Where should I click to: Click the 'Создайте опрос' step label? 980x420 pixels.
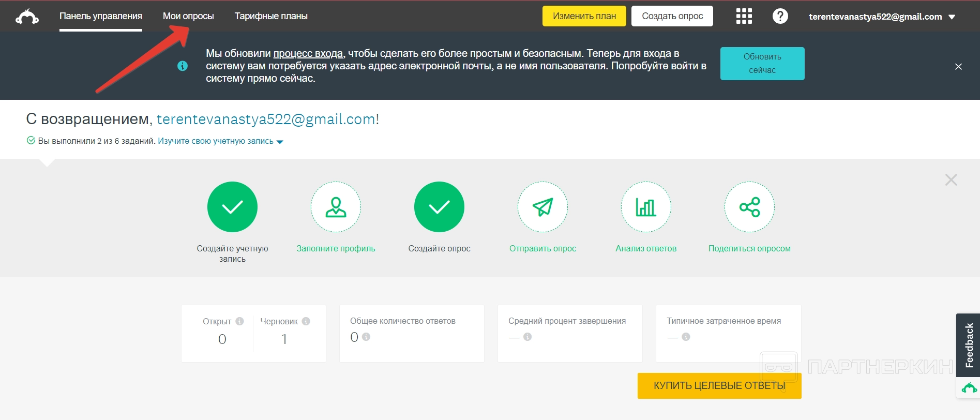[439, 248]
